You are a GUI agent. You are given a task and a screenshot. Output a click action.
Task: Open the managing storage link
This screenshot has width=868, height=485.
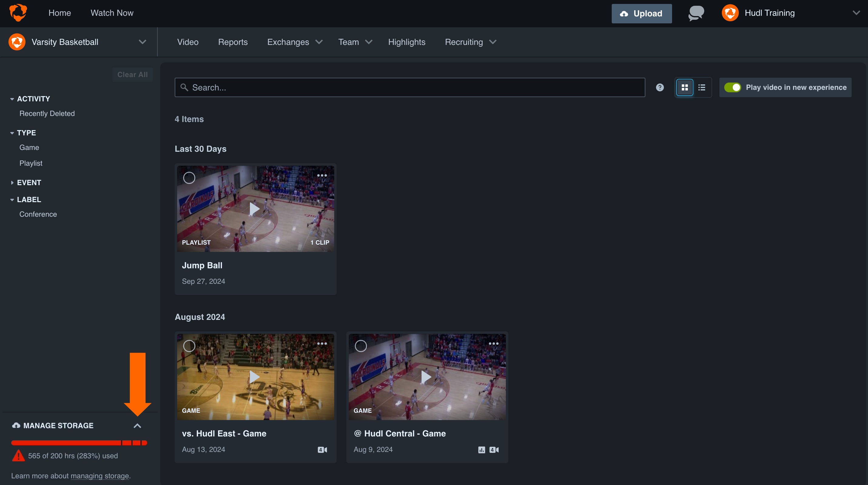pyautogui.click(x=100, y=476)
